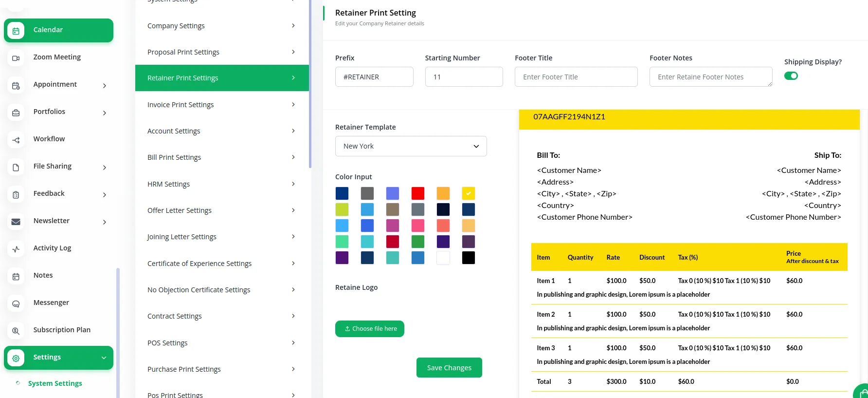Click the Activity Log pulse icon
This screenshot has height=398, width=868.
click(16, 249)
